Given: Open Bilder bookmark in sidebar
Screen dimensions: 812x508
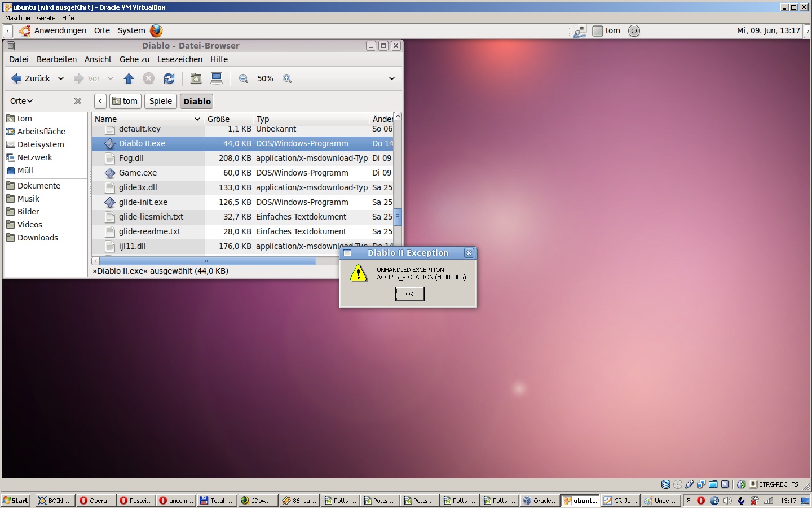Looking at the screenshot, I should (28, 212).
